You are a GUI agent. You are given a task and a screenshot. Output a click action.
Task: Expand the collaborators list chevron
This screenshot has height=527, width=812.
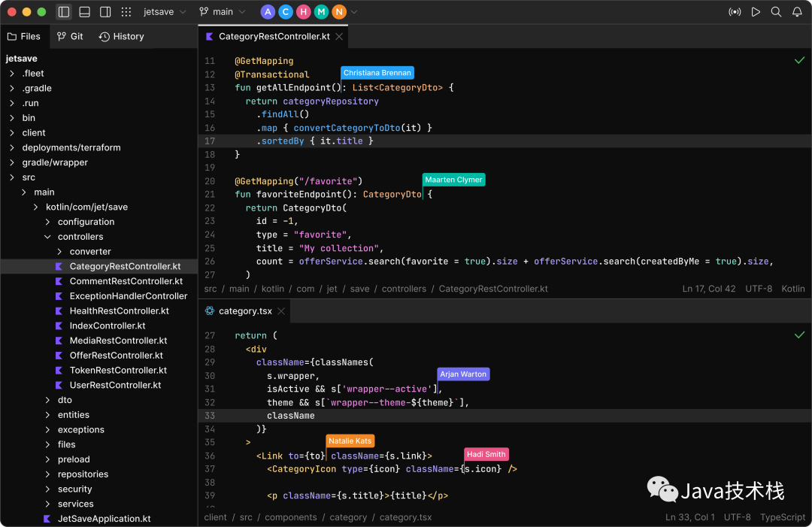pos(354,12)
